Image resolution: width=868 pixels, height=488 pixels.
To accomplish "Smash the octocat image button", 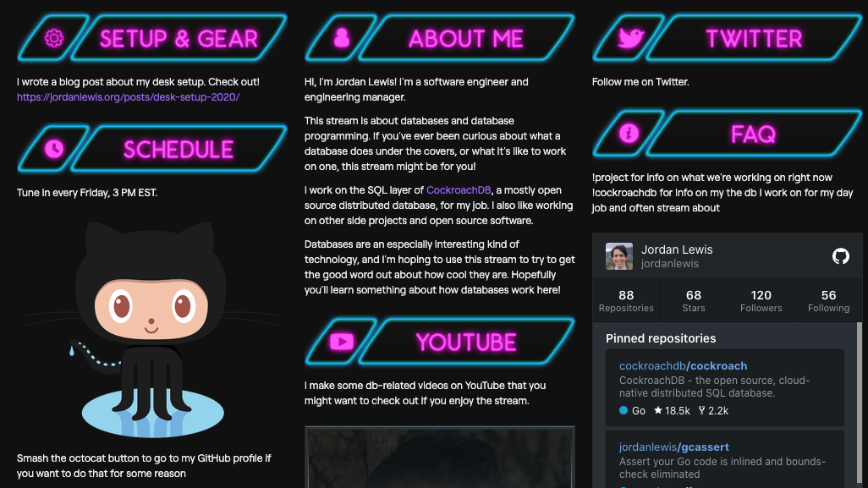I will click(151, 330).
